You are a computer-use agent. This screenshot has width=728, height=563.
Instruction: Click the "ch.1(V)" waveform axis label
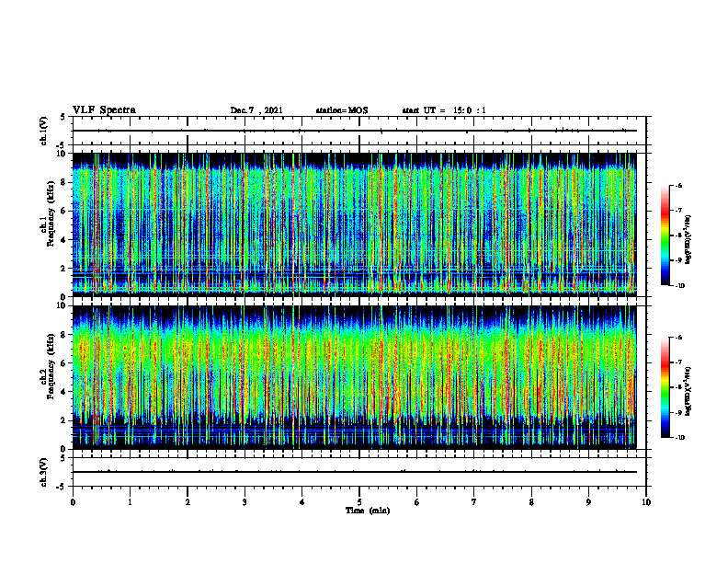click(44, 131)
